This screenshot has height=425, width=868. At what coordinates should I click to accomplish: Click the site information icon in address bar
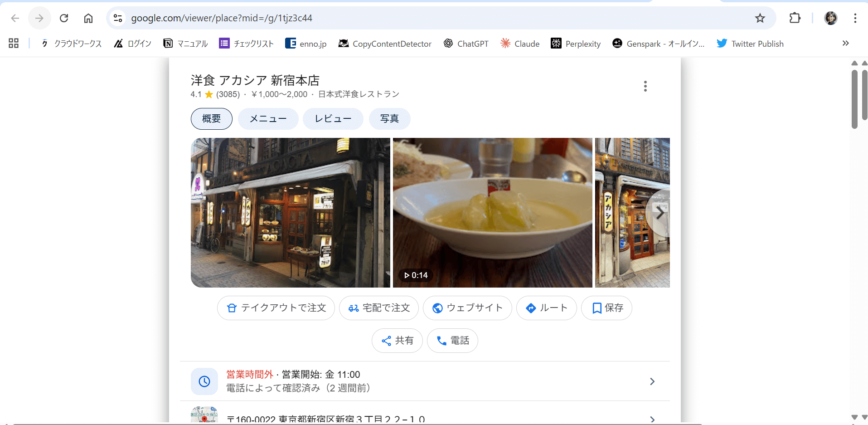pyautogui.click(x=118, y=18)
